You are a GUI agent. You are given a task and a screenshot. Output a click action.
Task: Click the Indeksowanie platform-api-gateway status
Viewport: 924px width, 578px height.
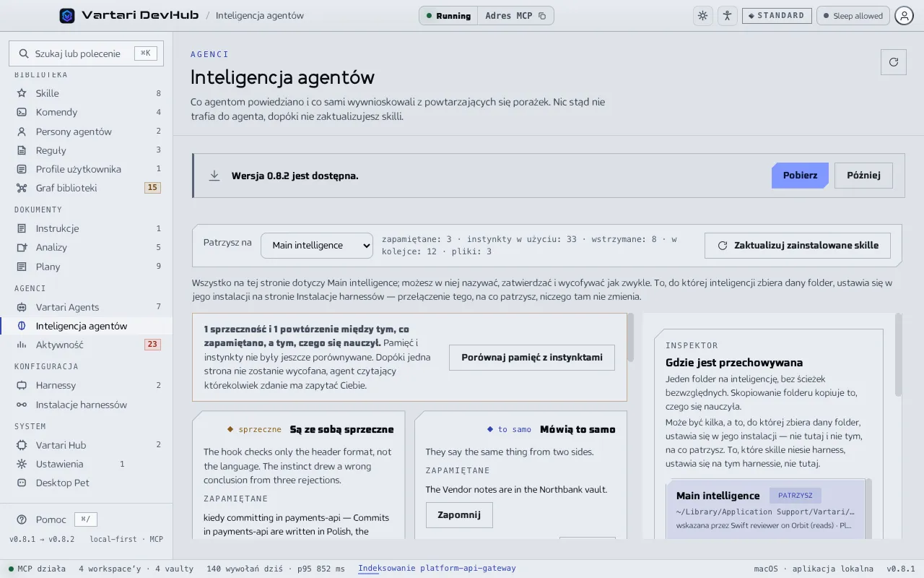pyautogui.click(x=437, y=569)
